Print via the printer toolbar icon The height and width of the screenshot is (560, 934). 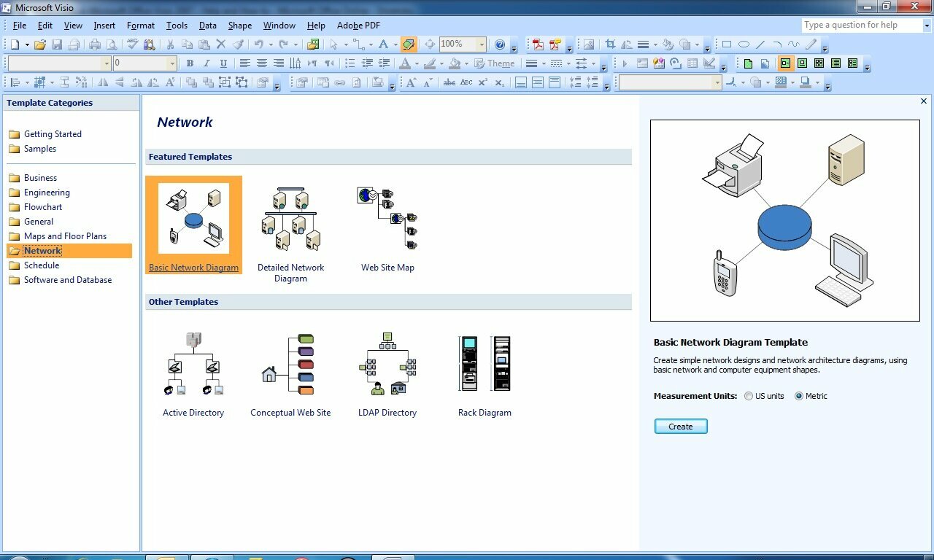[95, 44]
